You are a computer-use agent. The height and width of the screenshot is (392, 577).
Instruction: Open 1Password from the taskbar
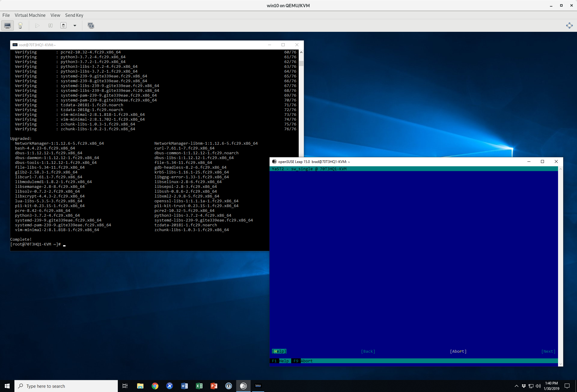click(228, 386)
